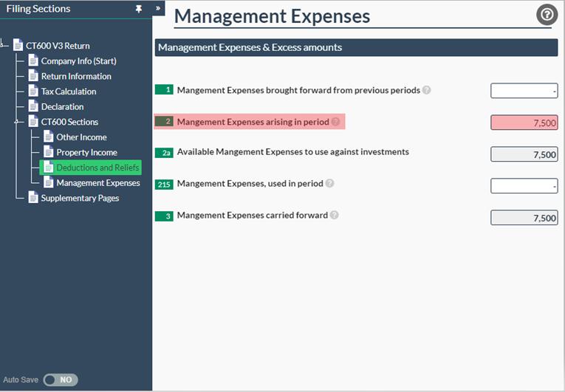
Task: Click the Return Information document icon
Action: point(33,75)
